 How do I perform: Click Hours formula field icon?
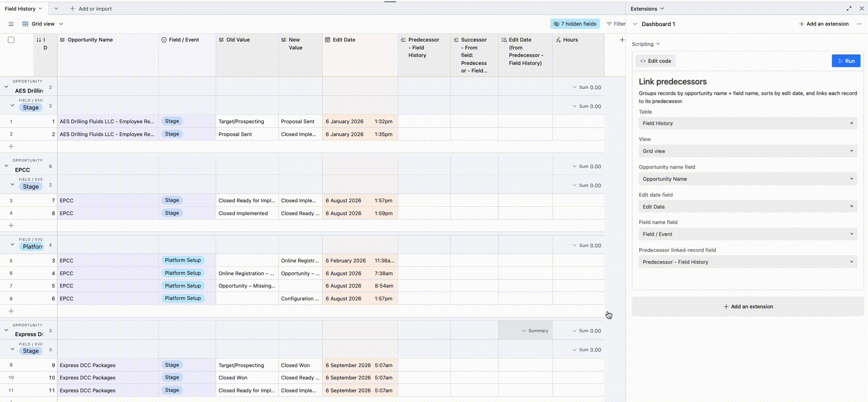[x=558, y=40]
